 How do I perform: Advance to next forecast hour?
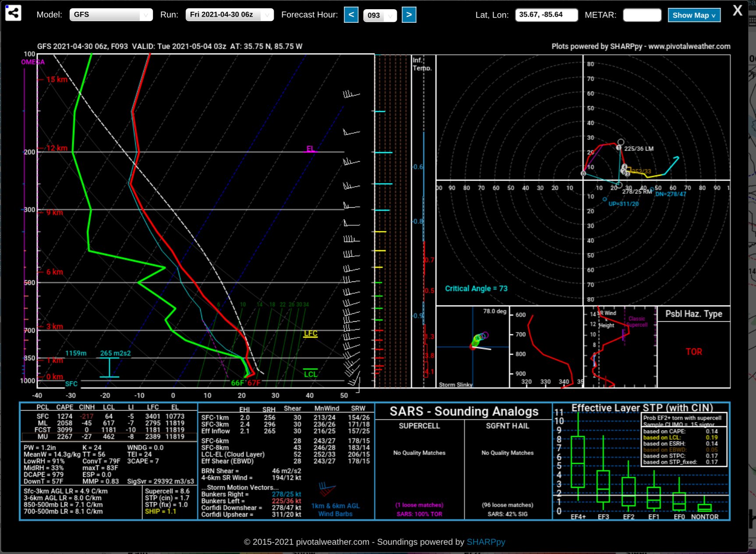[x=409, y=14]
